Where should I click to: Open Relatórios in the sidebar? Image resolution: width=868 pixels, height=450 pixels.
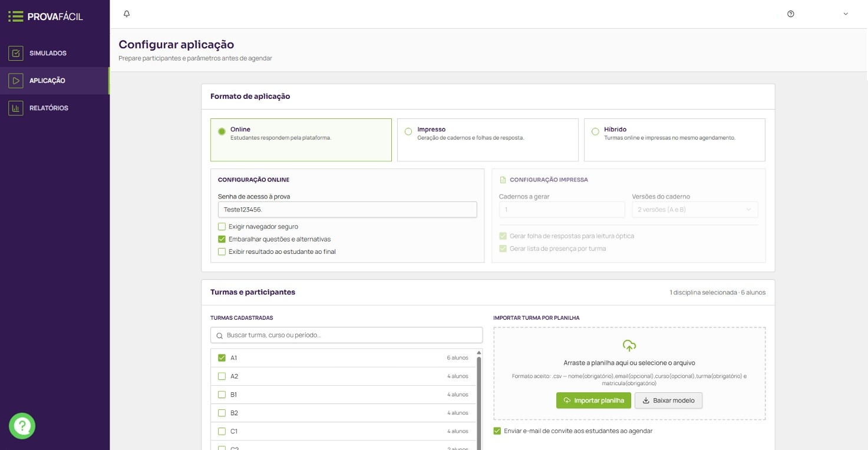[x=55, y=108]
